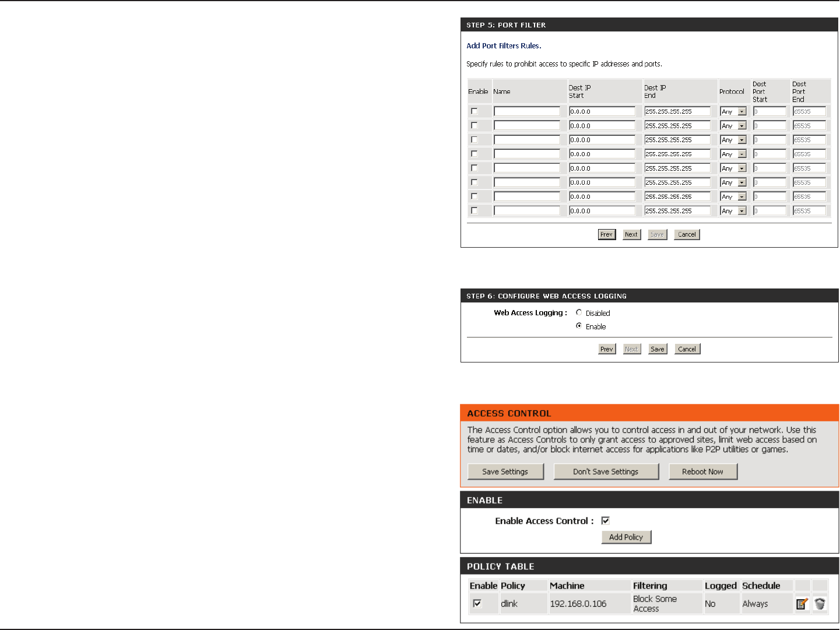Click Dest IP End field in fourth row

coord(677,154)
